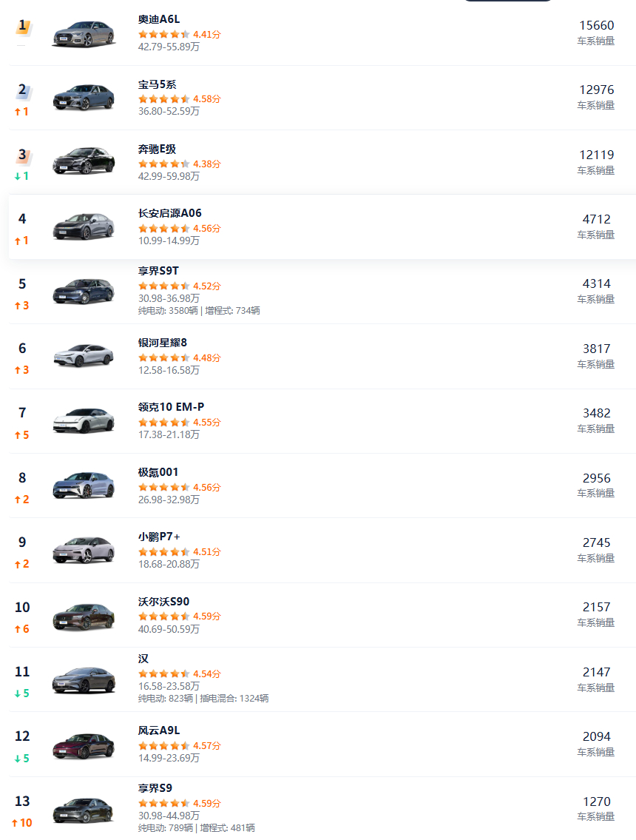Click the bronze rank 3 medal badge
The height and width of the screenshot is (840, 636).
pyautogui.click(x=22, y=156)
